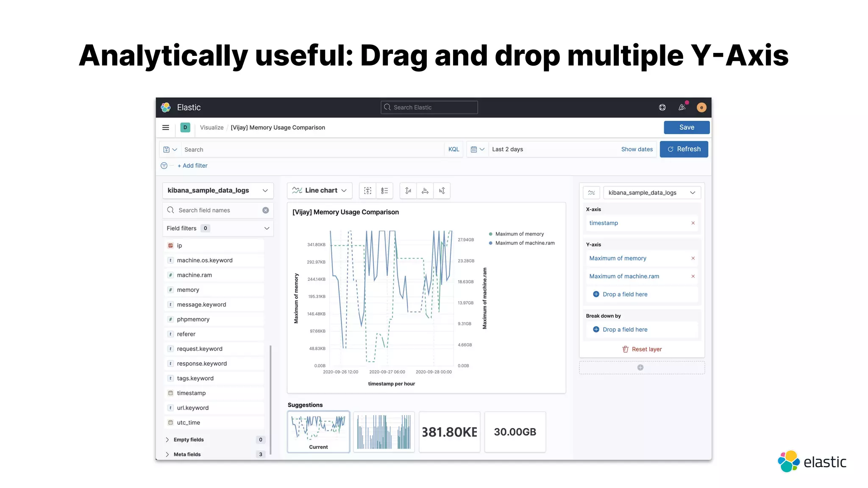Open the help menu icon
Screen dimensions: 868x488
662,108
